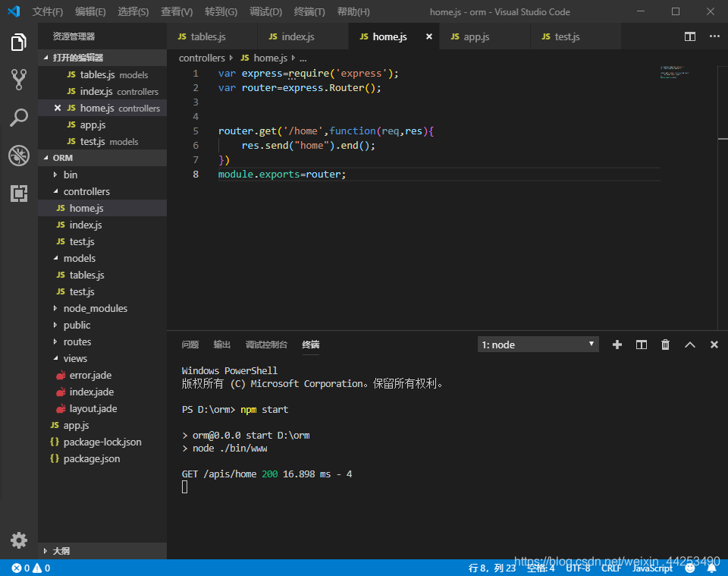Split the terminal panel
Image resolution: width=728 pixels, height=576 pixels.
(x=642, y=345)
